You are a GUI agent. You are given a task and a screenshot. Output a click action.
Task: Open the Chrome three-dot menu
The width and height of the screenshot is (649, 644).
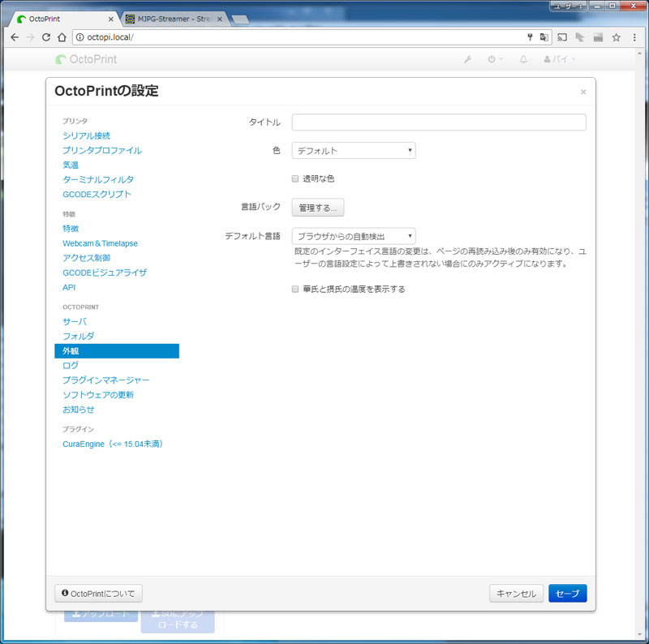pyautogui.click(x=634, y=37)
